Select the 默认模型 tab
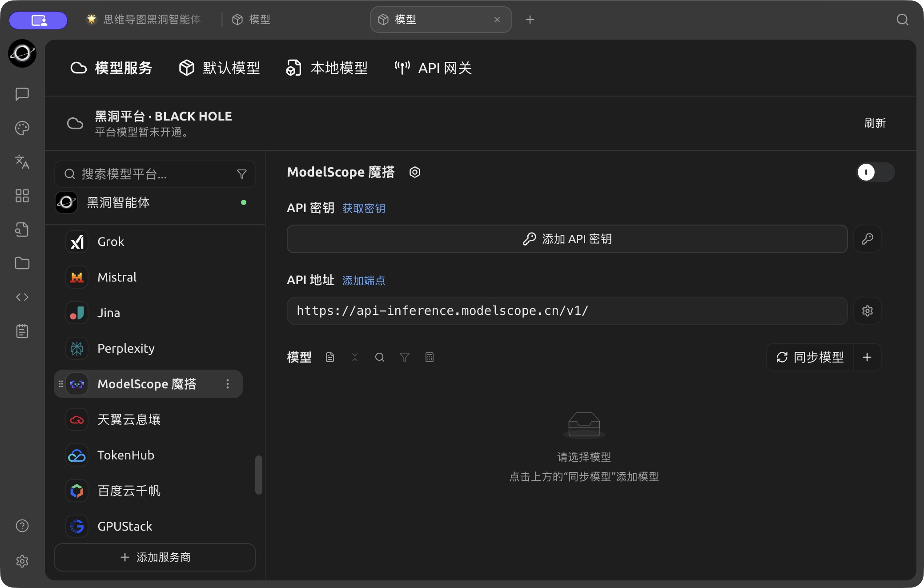Viewport: 924px width, 588px height. (219, 68)
